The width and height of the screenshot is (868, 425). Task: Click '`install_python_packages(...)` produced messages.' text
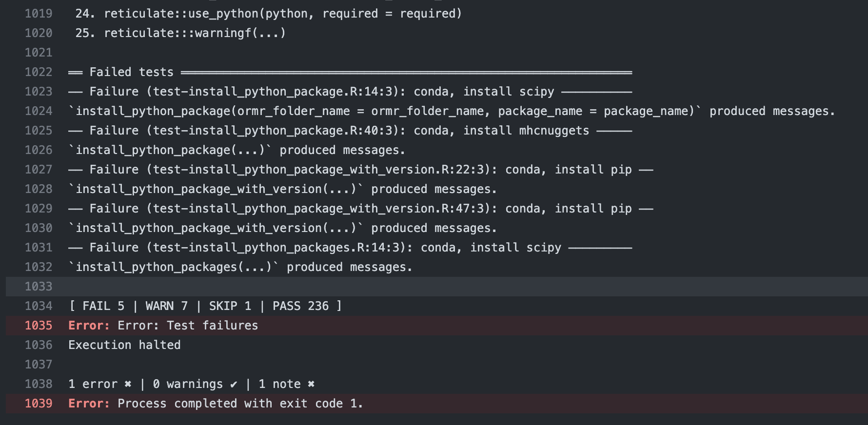click(240, 267)
